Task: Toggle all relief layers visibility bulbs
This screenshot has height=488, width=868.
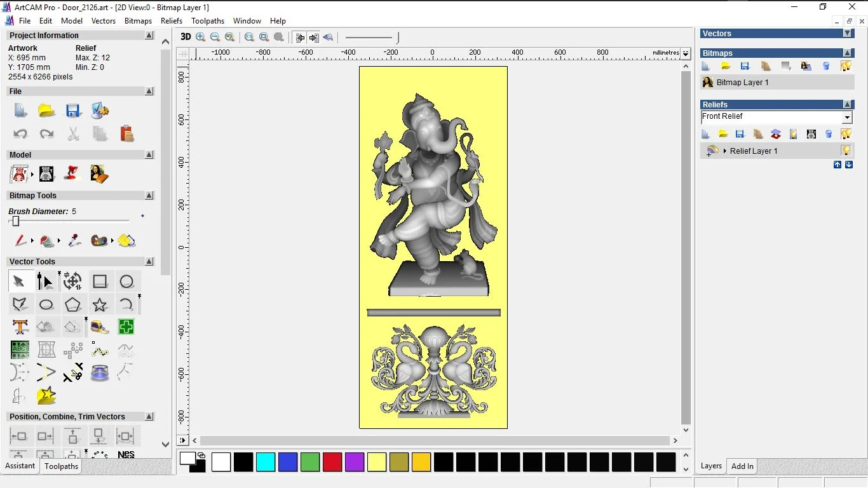Action: [x=846, y=134]
